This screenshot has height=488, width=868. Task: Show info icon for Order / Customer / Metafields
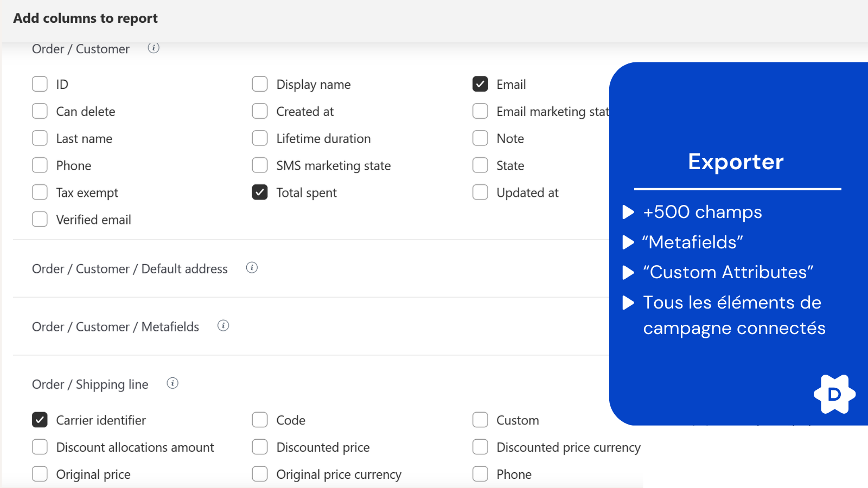223,326
